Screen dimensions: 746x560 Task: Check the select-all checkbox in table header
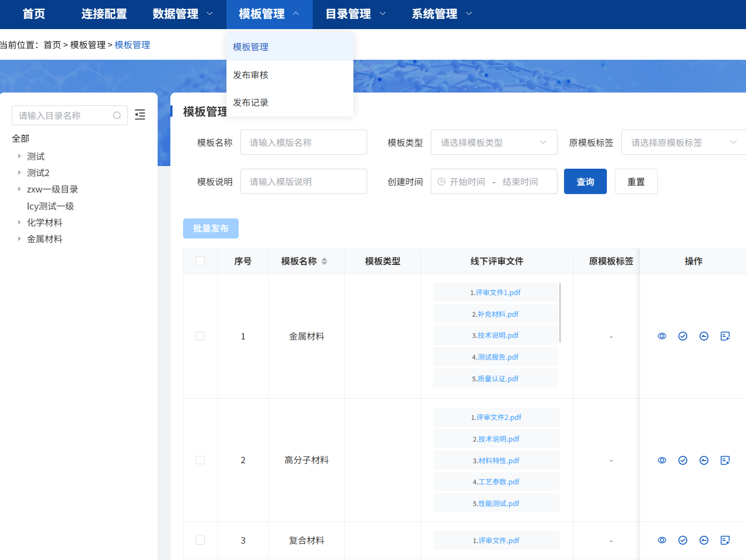coord(201,261)
